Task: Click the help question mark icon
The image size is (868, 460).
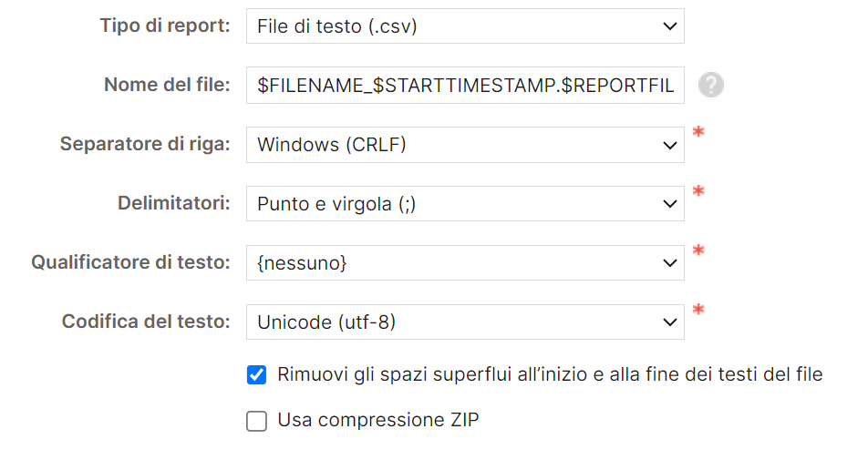Action: tap(711, 86)
